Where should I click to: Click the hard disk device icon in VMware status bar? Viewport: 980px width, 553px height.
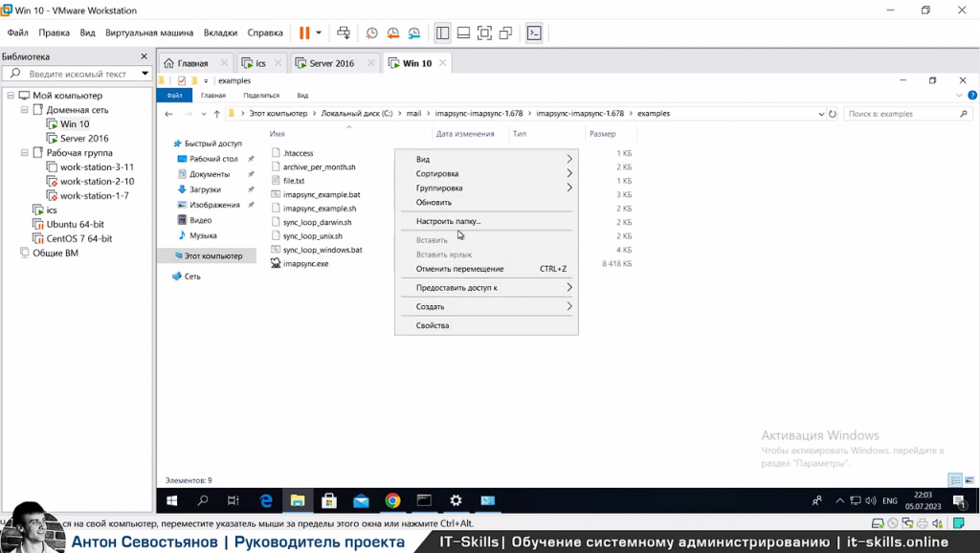tap(878, 523)
